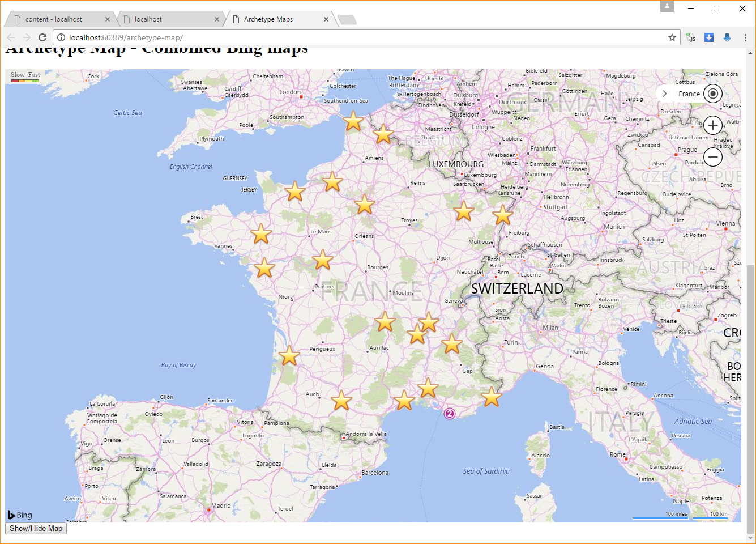Select star pin south of Saarbrücken label
Screen dimensions: 756x544
tap(464, 211)
